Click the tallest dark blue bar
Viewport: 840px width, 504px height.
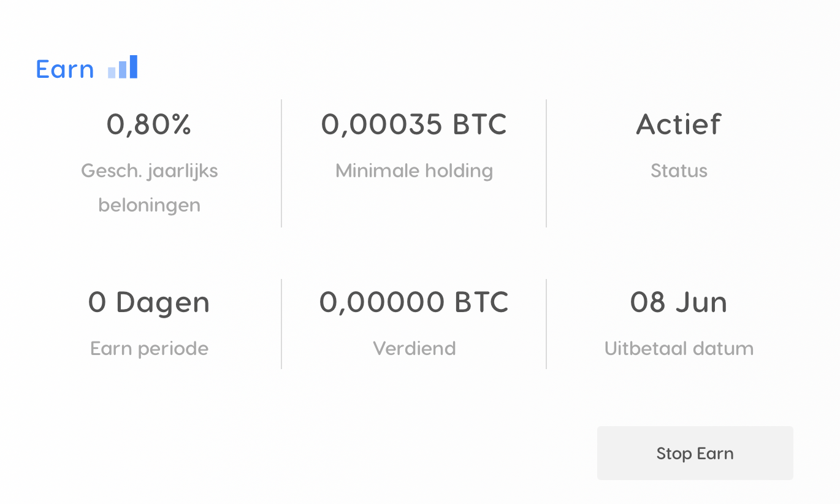[134, 67]
